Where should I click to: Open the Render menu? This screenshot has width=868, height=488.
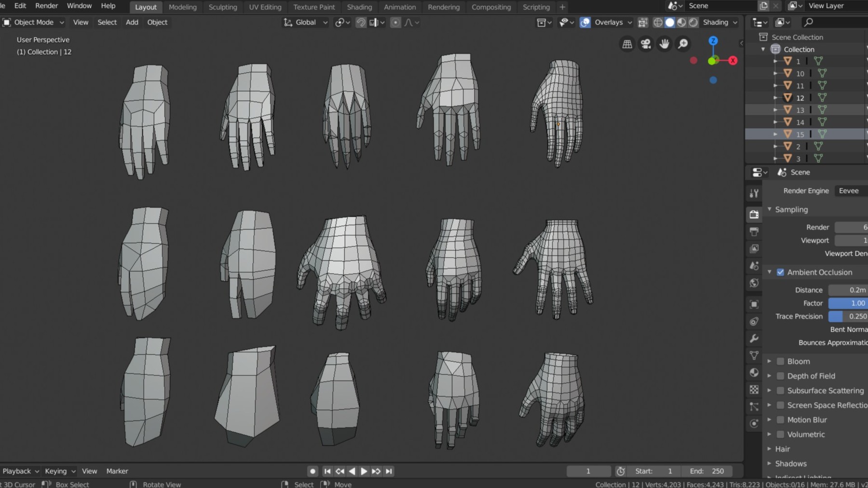point(46,5)
